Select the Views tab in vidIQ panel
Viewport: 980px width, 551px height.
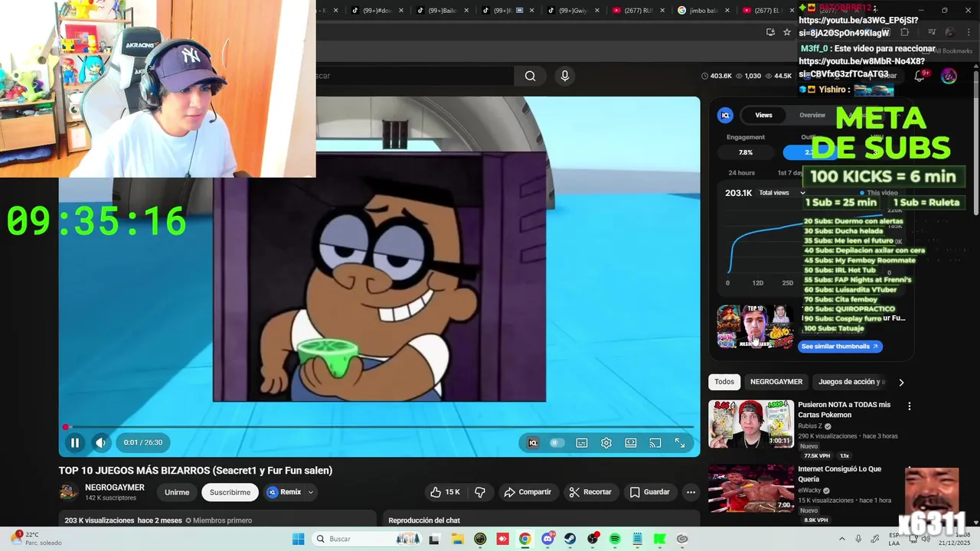pyautogui.click(x=763, y=115)
